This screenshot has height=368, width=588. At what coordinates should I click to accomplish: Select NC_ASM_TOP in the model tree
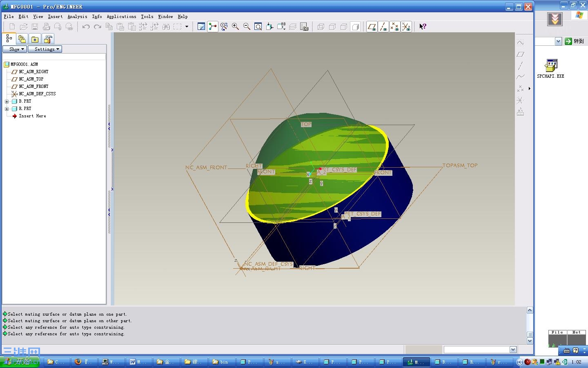point(31,79)
